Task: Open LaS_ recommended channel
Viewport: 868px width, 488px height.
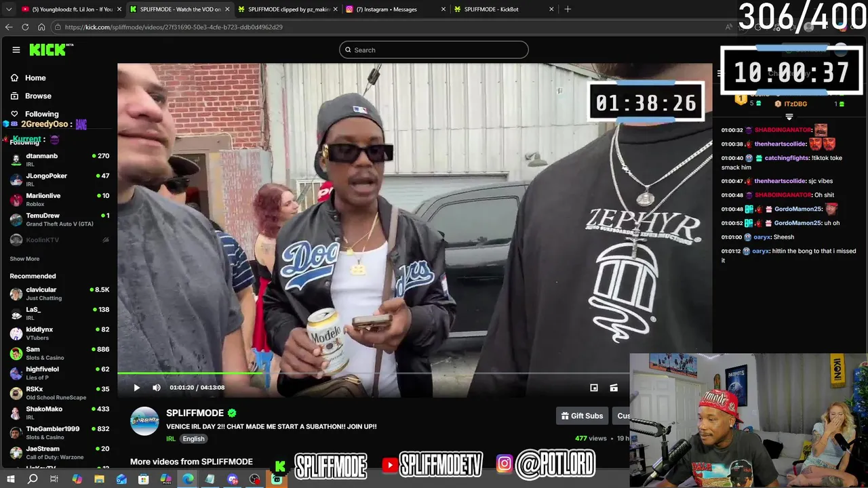Action: [x=60, y=313]
